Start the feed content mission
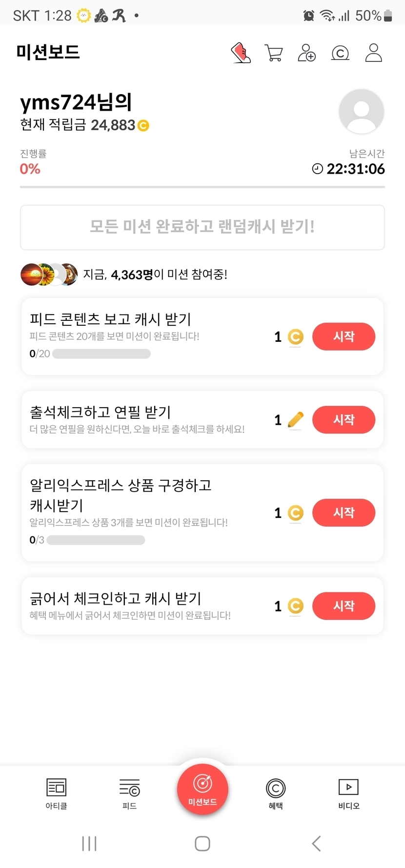The image size is (405, 868). pyautogui.click(x=344, y=336)
